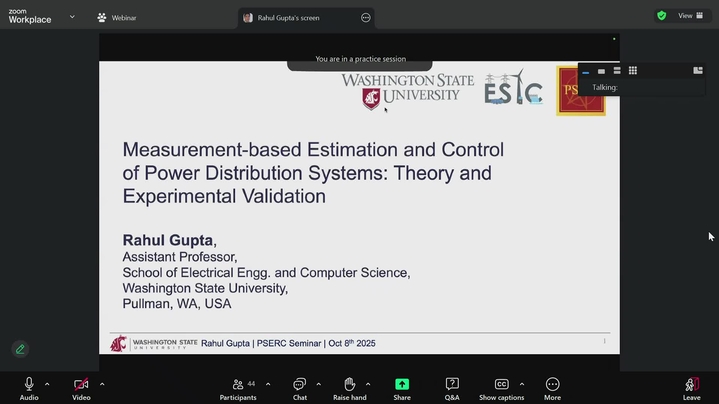Open the More options ellipsis

tap(552, 385)
